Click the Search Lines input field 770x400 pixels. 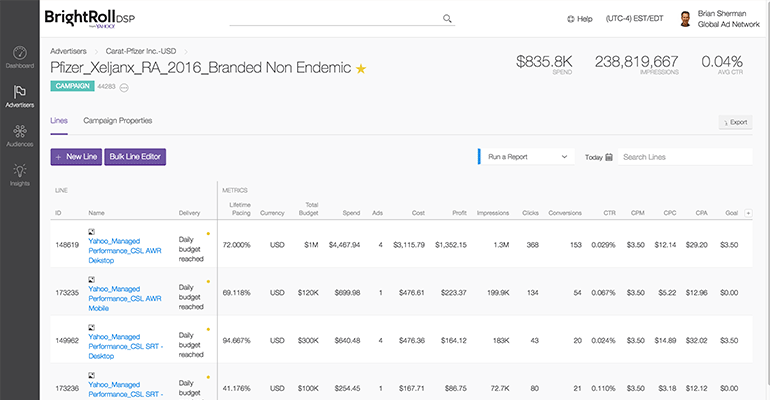click(x=684, y=157)
